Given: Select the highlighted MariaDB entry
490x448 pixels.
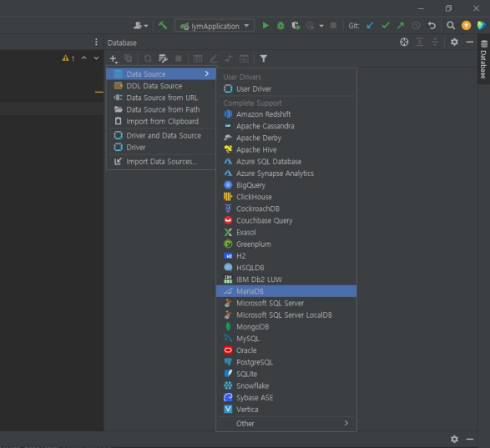Looking at the screenshot, I should pos(286,291).
